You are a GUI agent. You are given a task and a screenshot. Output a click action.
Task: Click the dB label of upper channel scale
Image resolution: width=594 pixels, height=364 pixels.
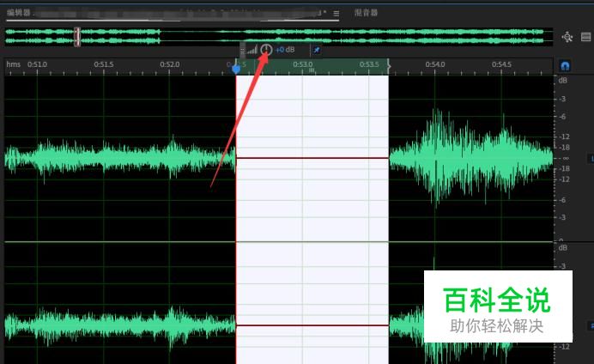562,81
